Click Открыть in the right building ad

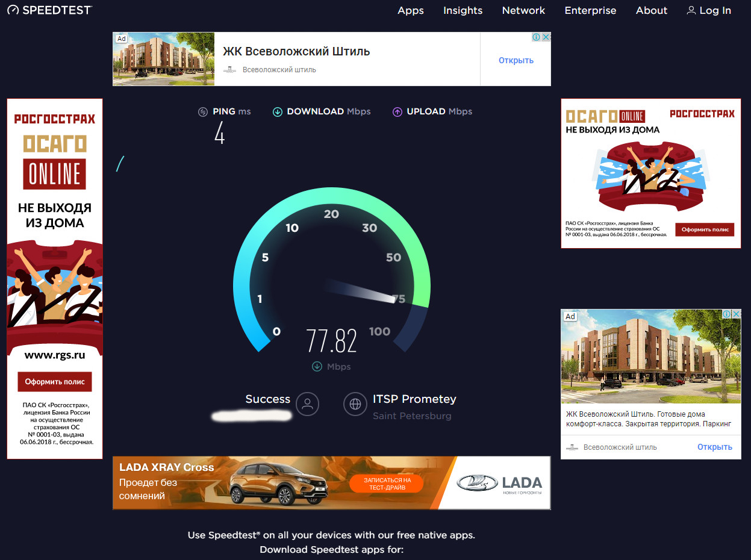coord(715,447)
